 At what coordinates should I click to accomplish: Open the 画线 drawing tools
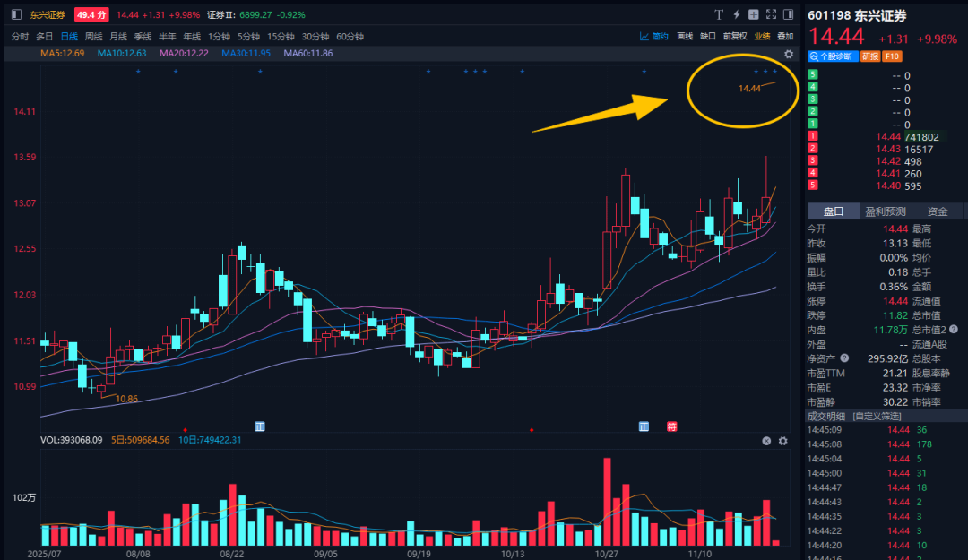685,37
